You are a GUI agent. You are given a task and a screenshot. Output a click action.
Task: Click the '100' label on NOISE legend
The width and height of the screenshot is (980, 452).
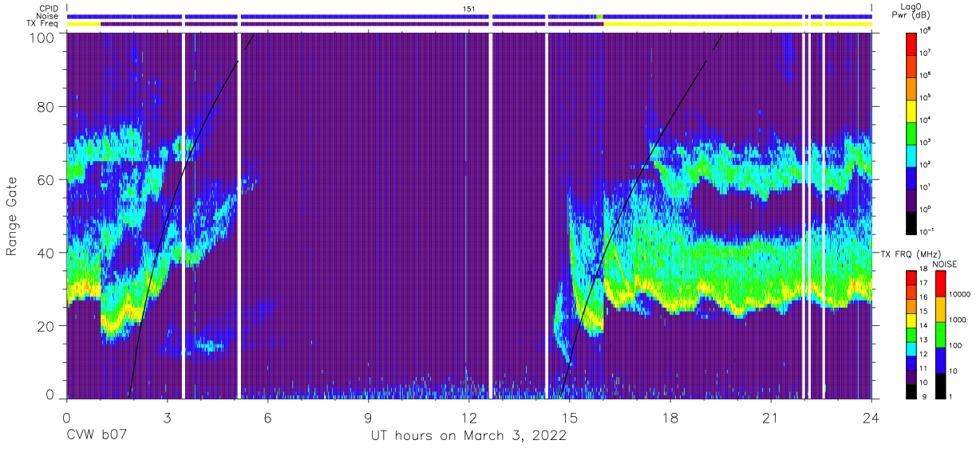coord(954,345)
